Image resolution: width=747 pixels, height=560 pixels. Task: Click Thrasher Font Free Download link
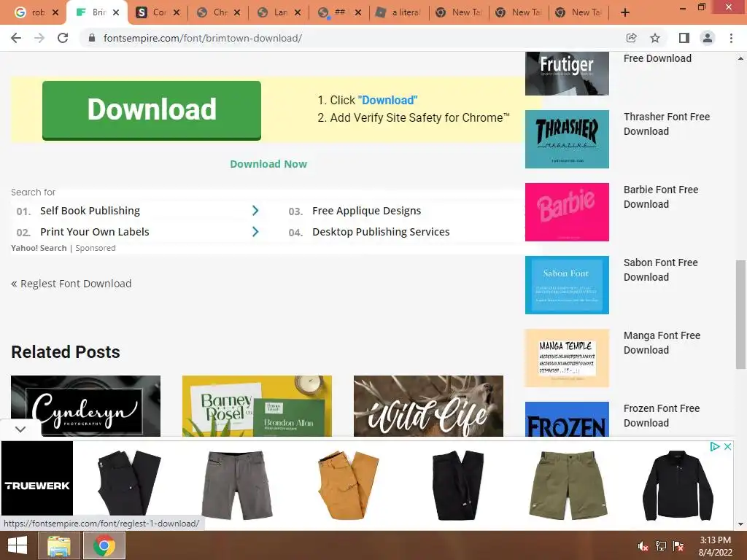pos(667,124)
